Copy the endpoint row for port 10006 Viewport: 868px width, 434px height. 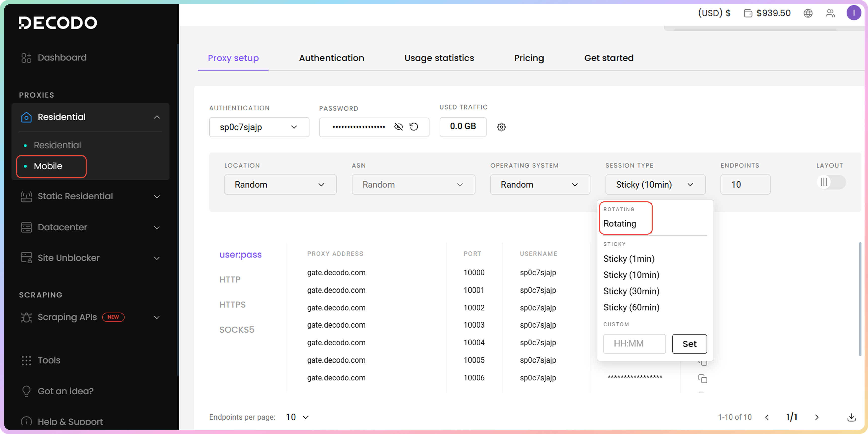coord(702,378)
